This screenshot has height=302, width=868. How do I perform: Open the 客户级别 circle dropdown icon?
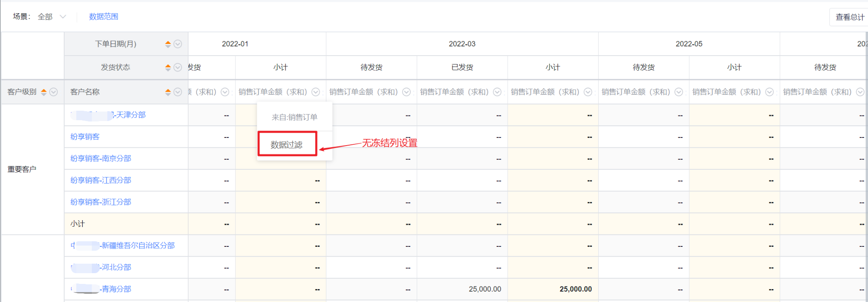point(53,92)
